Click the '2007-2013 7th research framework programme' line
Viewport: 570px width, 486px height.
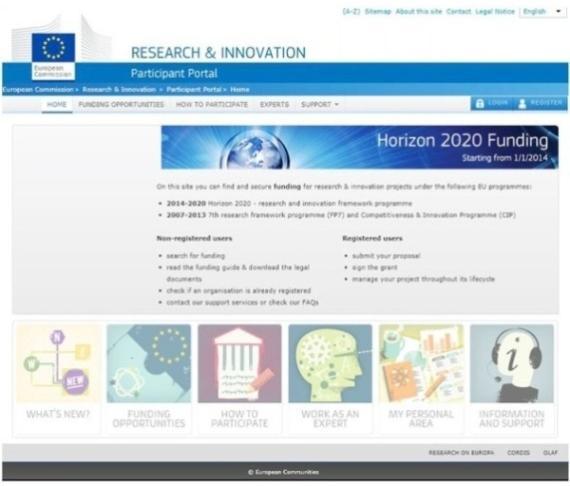point(341,215)
